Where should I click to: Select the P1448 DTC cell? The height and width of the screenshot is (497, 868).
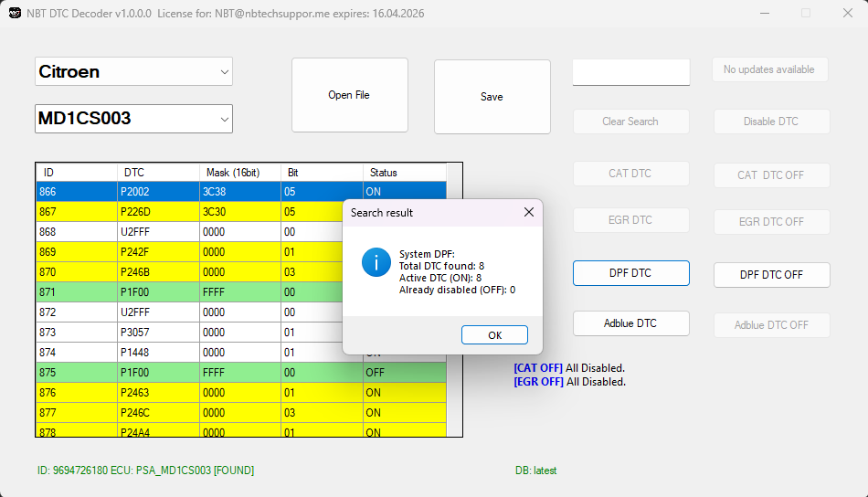tap(158, 353)
